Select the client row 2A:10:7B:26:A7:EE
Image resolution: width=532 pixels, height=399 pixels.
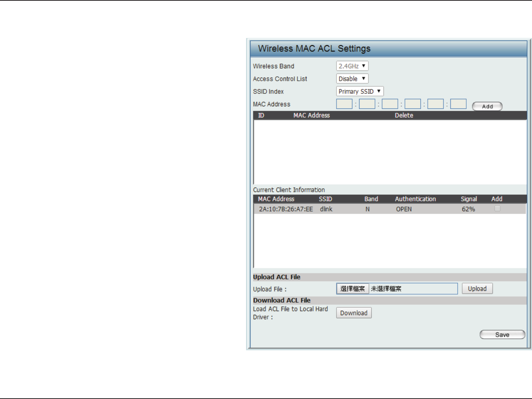click(390, 209)
